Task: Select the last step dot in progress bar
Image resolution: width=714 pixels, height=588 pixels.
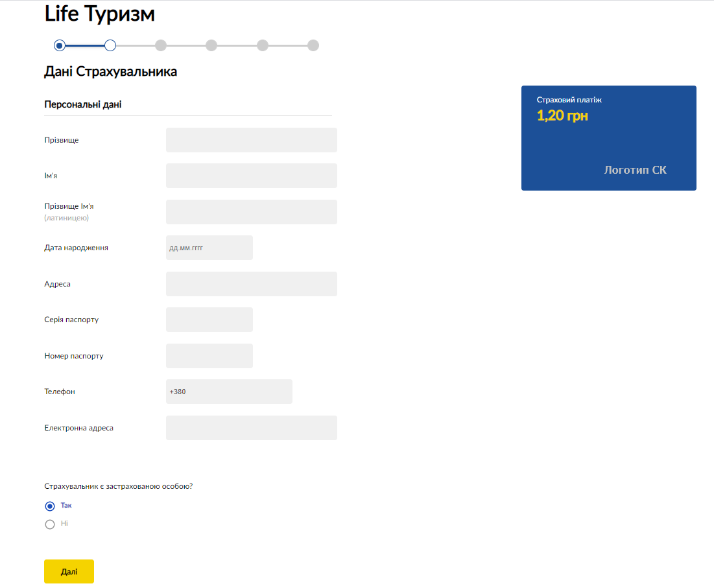Action: 313,45
